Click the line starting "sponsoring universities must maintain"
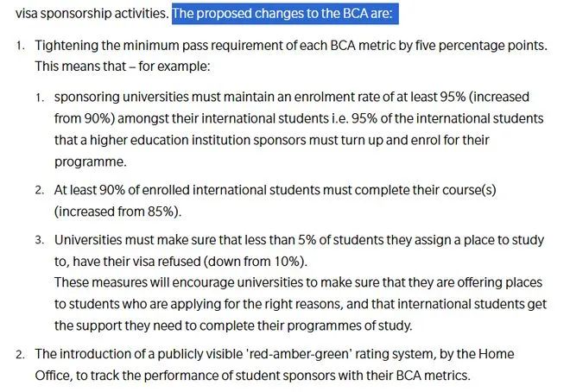570x392 pixels. pyautogui.click(x=292, y=97)
